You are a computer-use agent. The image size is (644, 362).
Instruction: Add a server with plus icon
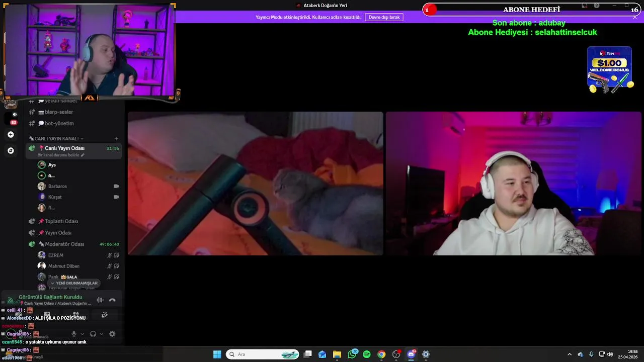tap(11, 135)
